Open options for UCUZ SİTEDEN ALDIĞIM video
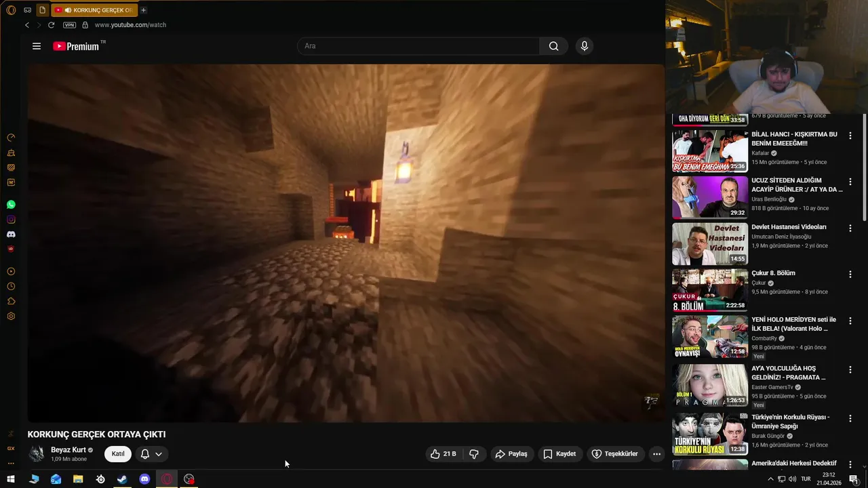Viewport: 868px width, 488px height. click(x=850, y=182)
